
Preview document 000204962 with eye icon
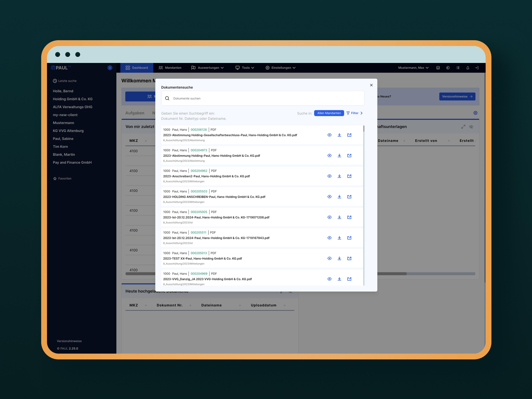(x=329, y=176)
